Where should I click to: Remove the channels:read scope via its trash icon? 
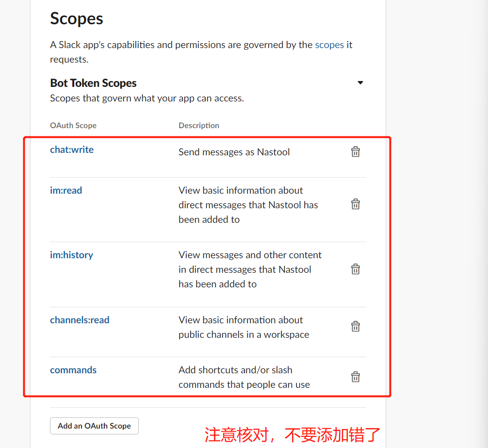[x=356, y=327]
